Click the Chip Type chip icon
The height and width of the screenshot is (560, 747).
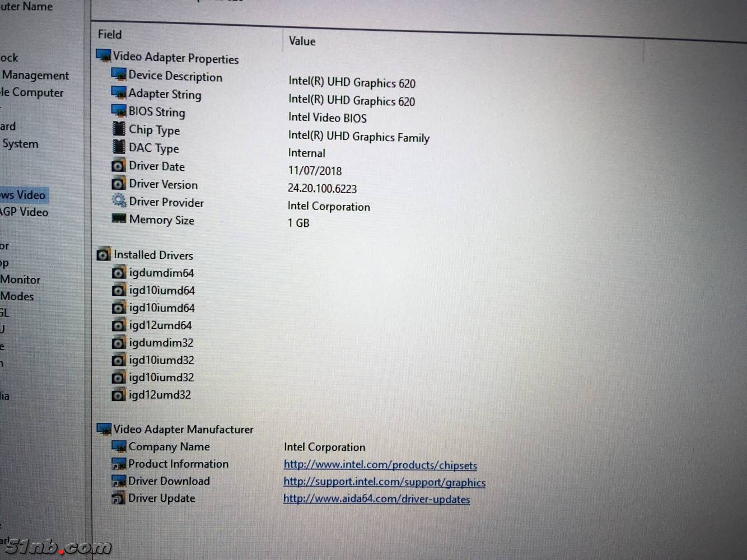[119, 129]
